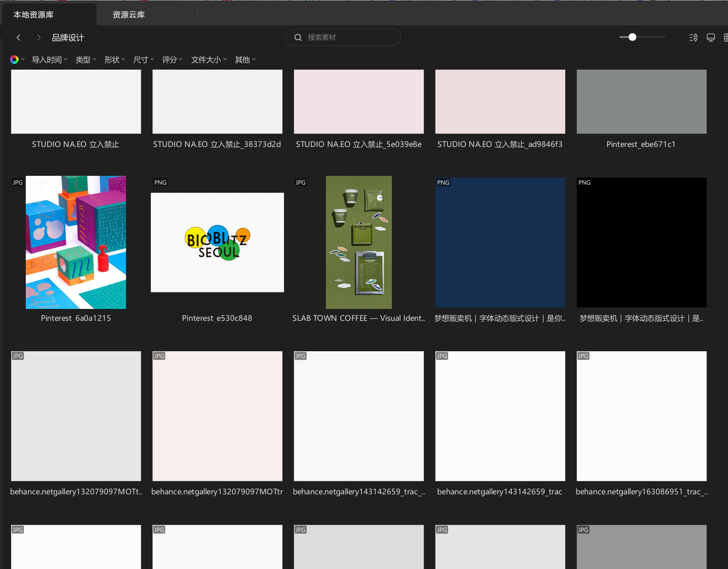Select the gray Pinterest_ebe671c1 thumbnail
The image size is (728, 569).
click(641, 102)
